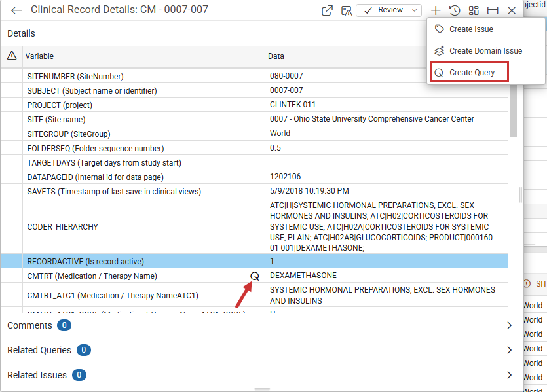This screenshot has width=547, height=392.
Task: Click the warning triangle column header
Action: pyautogui.click(x=12, y=56)
